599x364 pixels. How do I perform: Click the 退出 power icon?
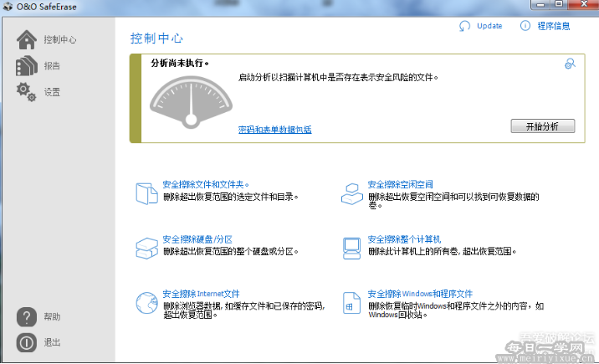(x=27, y=342)
